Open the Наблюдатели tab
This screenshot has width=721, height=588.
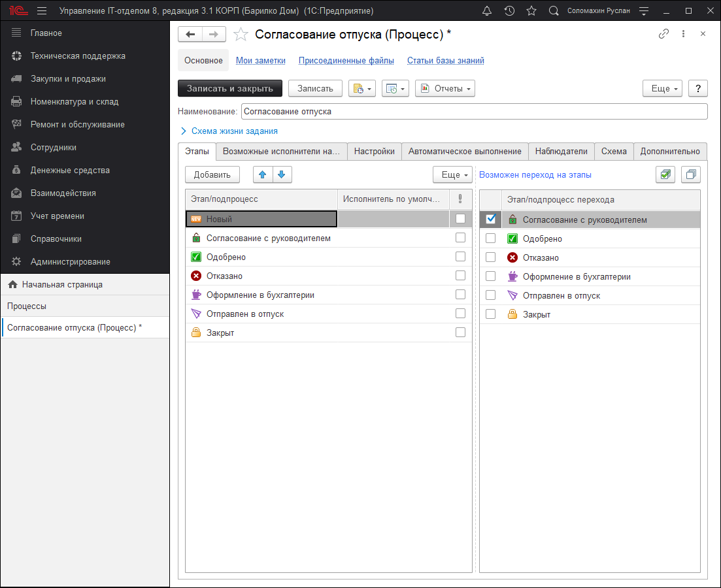[561, 151]
